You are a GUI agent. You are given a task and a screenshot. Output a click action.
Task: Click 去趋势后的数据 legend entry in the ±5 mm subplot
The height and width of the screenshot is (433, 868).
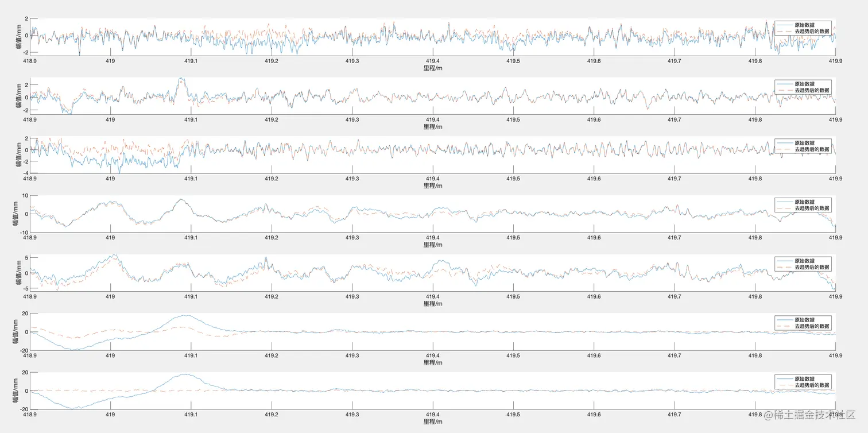[x=812, y=267]
